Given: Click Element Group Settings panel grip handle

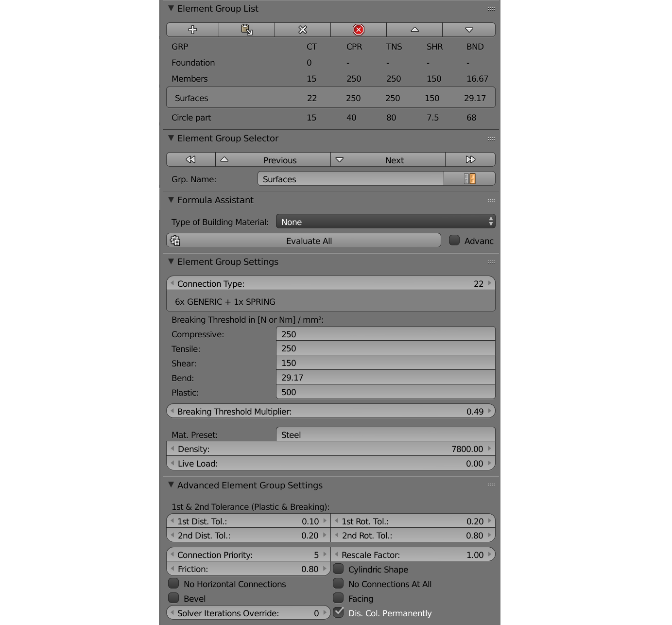Looking at the screenshot, I should point(491,262).
